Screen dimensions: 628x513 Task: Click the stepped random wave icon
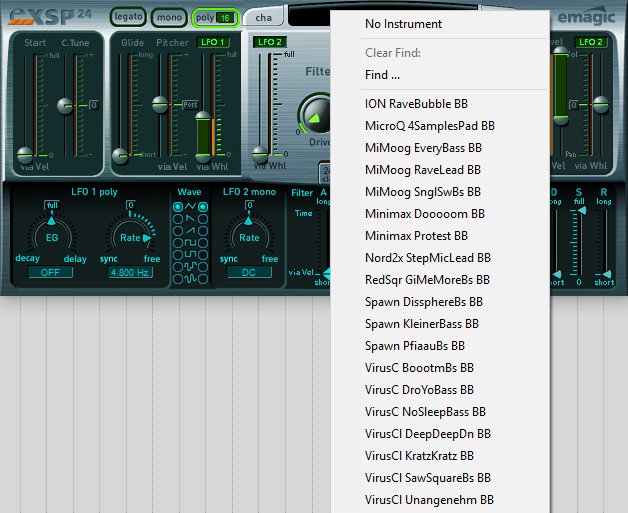[190, 267]
